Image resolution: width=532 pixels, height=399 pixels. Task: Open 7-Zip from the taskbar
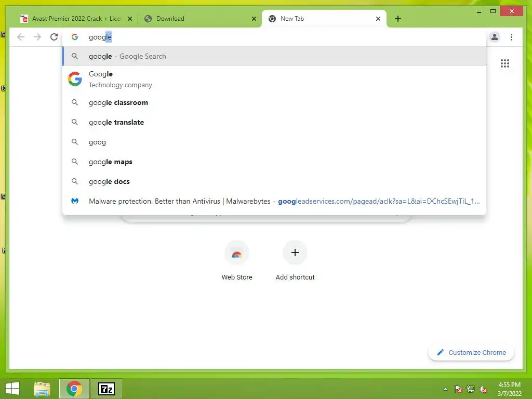point(106,389)
